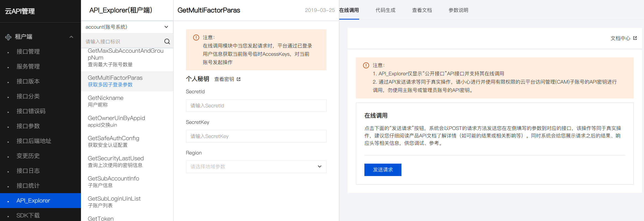Collapse the 租户端 sidebar group chevron

click(x=71, y=37)
